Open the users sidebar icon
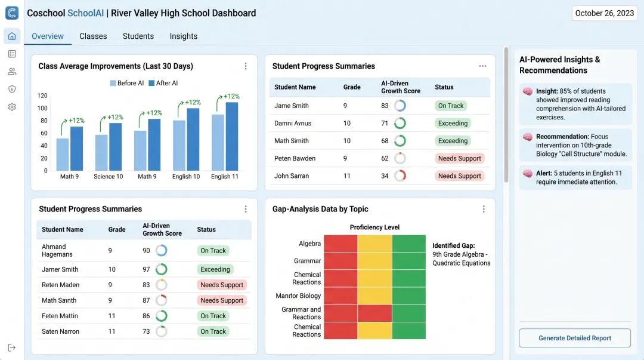This screenshot has height=360, width=644. click(x=12, y=72)
